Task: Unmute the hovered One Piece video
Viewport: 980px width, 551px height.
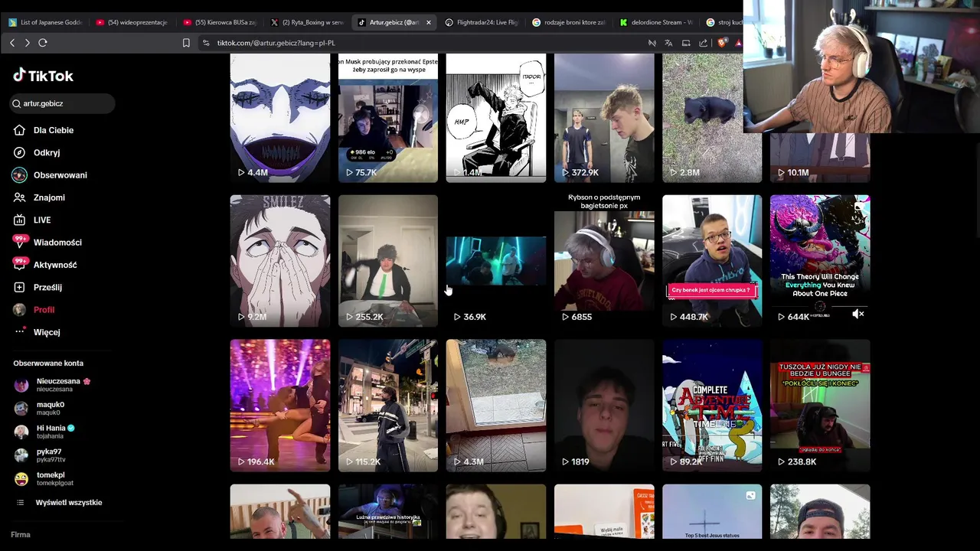Action: click(857, 314)
